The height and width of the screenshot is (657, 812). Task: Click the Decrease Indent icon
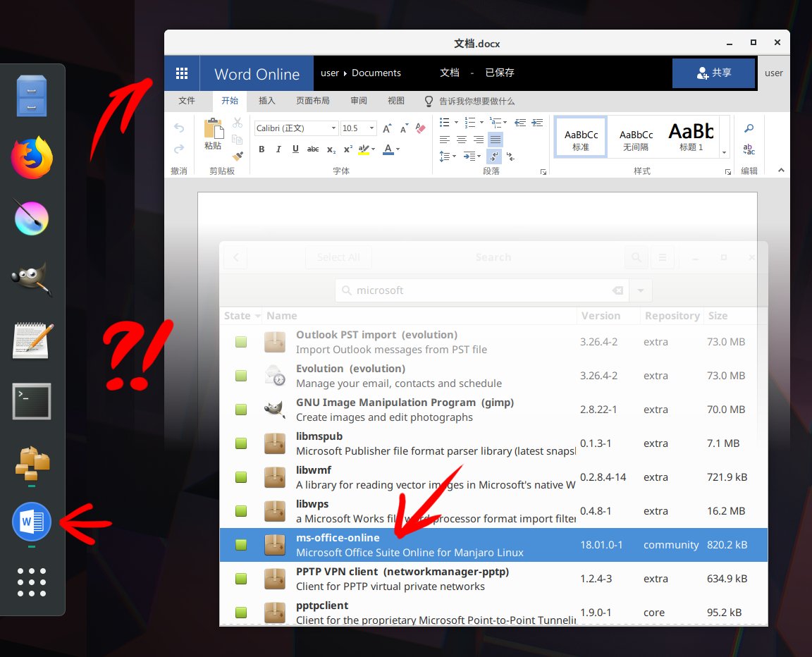[x=520, y=122]
